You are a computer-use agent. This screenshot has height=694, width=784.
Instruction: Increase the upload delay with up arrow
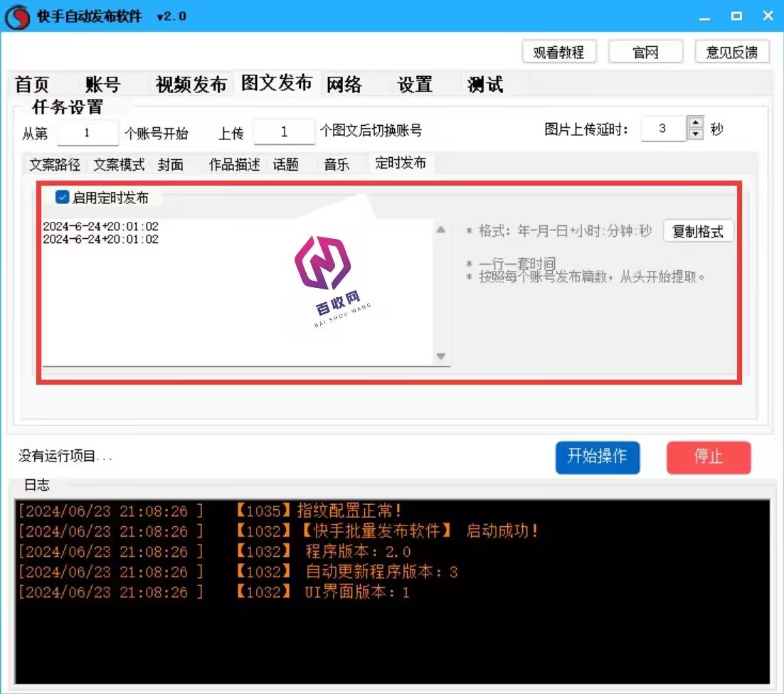696,122
